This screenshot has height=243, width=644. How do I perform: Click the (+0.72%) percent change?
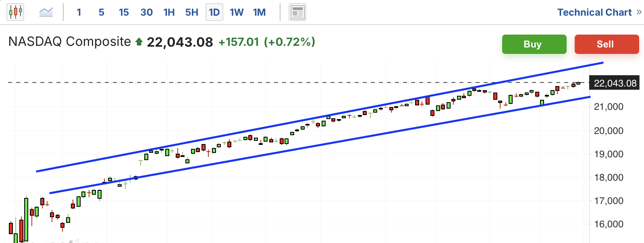click(289, 42)
